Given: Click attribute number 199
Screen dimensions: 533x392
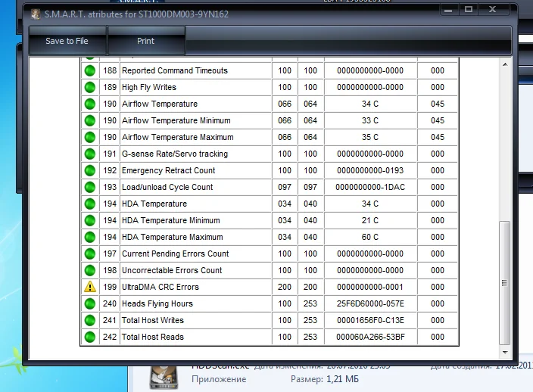Looking at the screenshot, I should coord(110,287).
